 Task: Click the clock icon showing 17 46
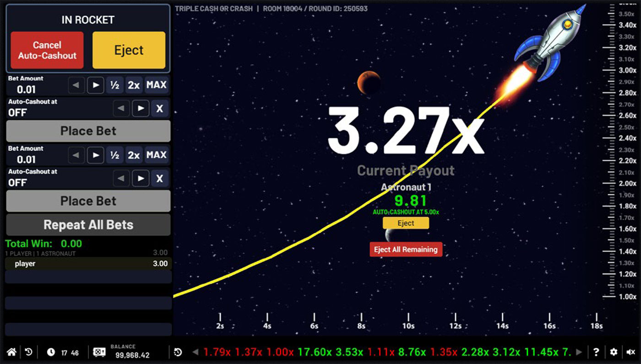51,352
